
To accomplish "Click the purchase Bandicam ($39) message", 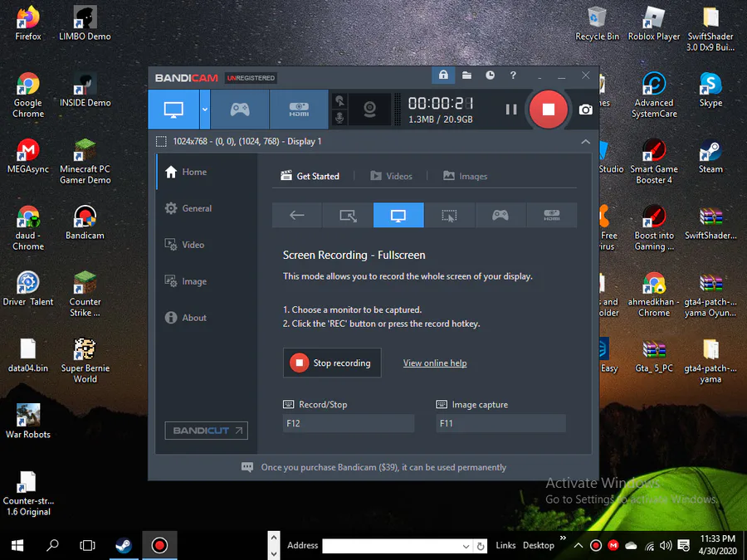I will pos(383,468).
